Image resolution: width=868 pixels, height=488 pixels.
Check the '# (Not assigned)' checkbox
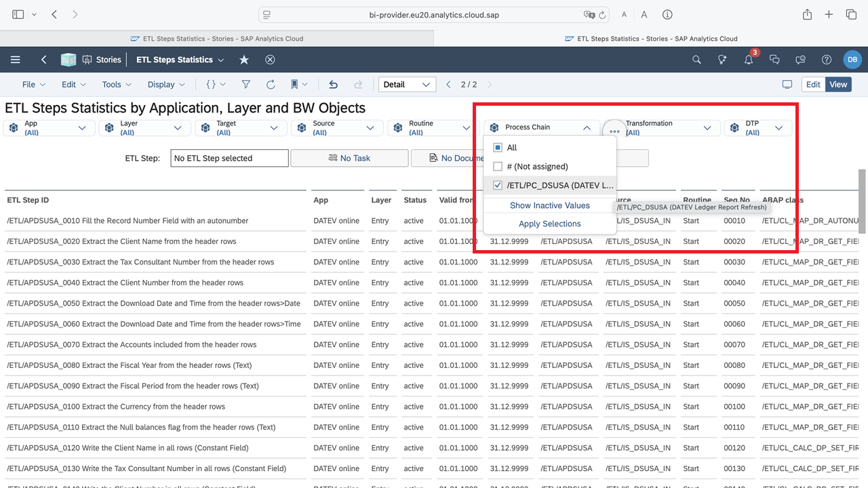(498, 166)
